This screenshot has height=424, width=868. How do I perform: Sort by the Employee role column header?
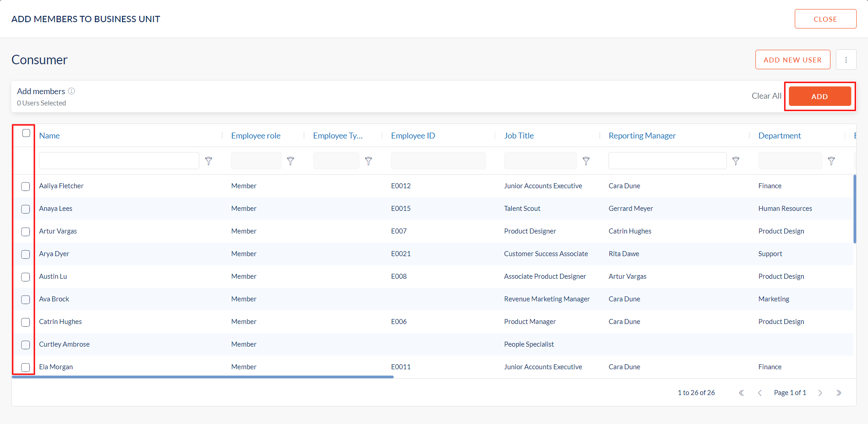click(x=256, y=135)
